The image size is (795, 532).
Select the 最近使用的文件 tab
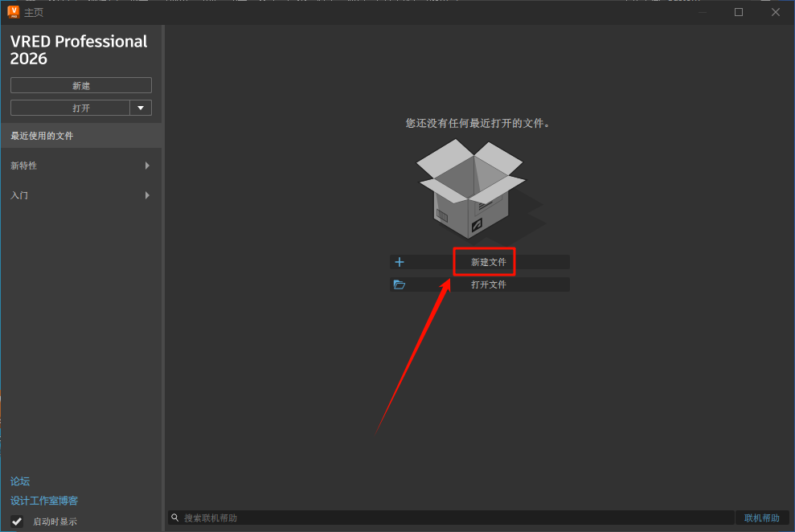(80, 136)
